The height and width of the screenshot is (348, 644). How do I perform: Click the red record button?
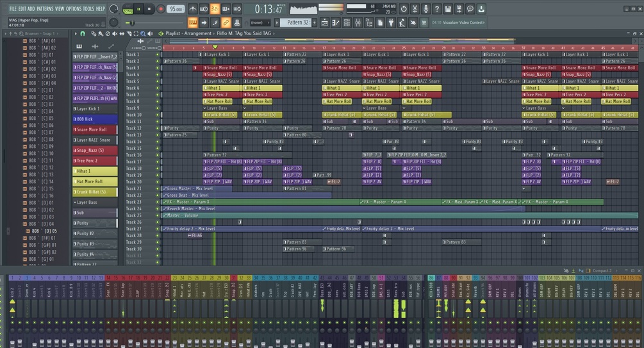coord(161,8)
